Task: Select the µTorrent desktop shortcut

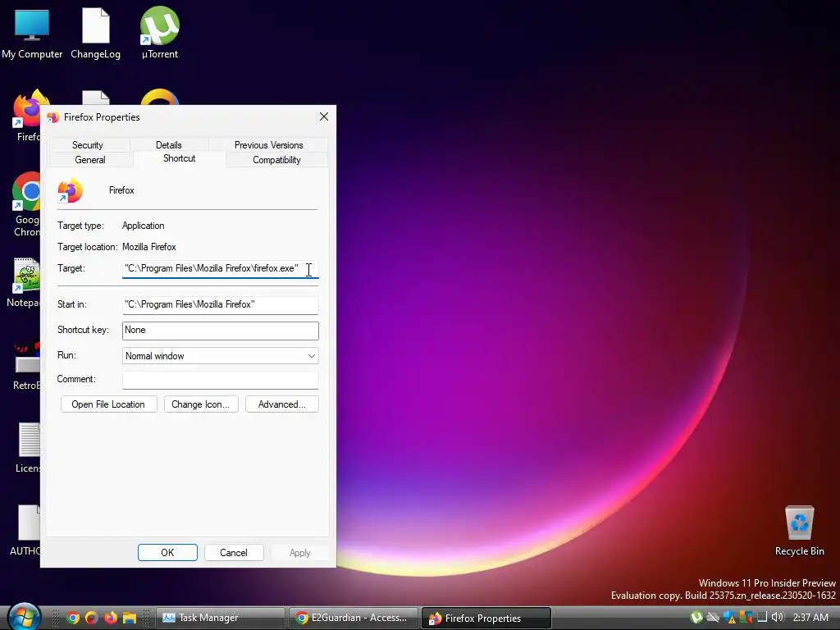Action: tap(160, 32)
